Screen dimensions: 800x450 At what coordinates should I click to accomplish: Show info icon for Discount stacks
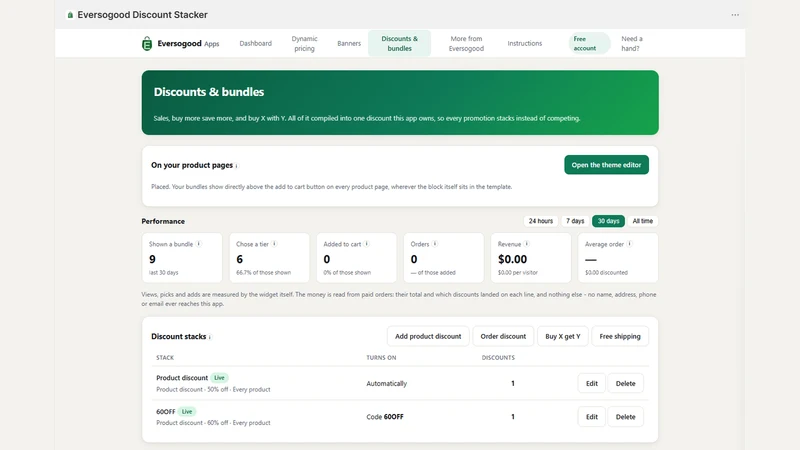(210, 337)
